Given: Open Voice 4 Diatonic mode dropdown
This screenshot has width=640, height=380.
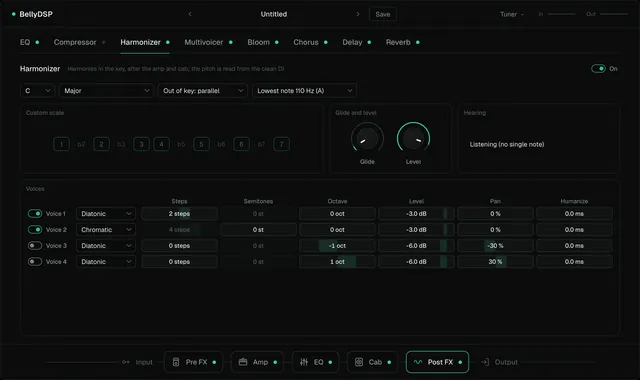Looking at the screenshot, I should 106,262.
